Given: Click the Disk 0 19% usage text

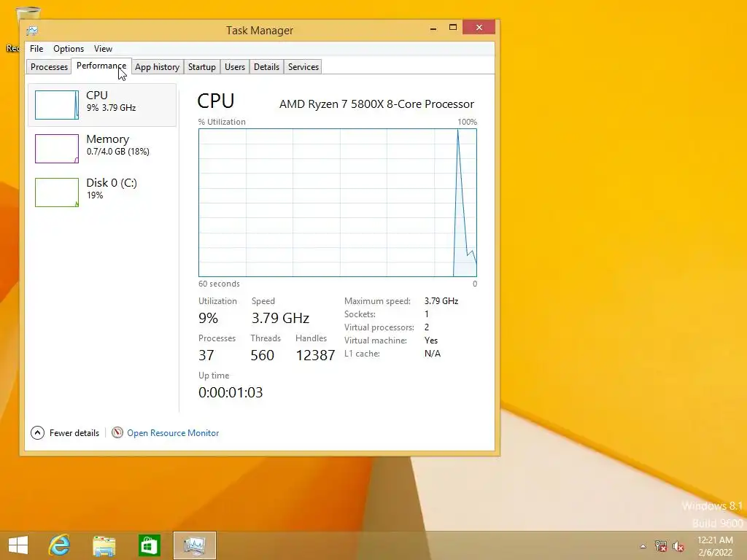Looking at the screenshot, I should [95, 195].
